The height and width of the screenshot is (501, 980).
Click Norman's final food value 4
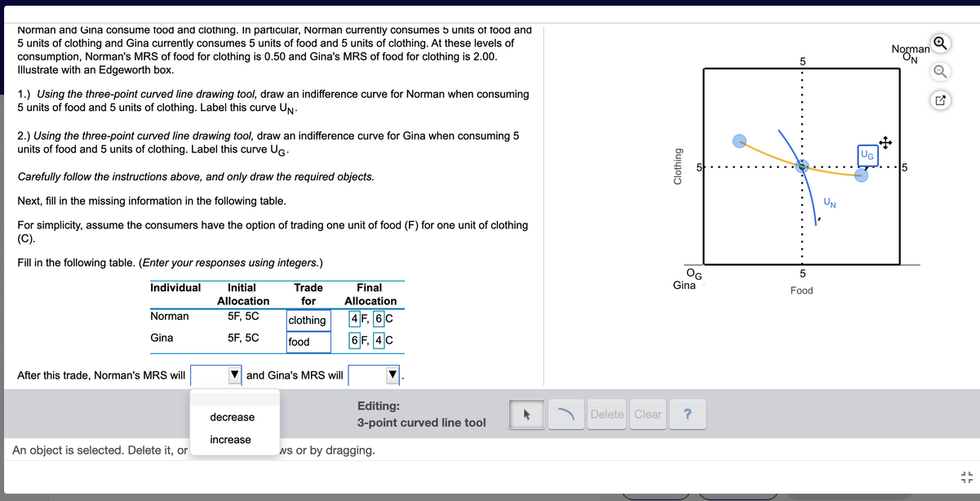pyautogui.click(x=354, y=319)
